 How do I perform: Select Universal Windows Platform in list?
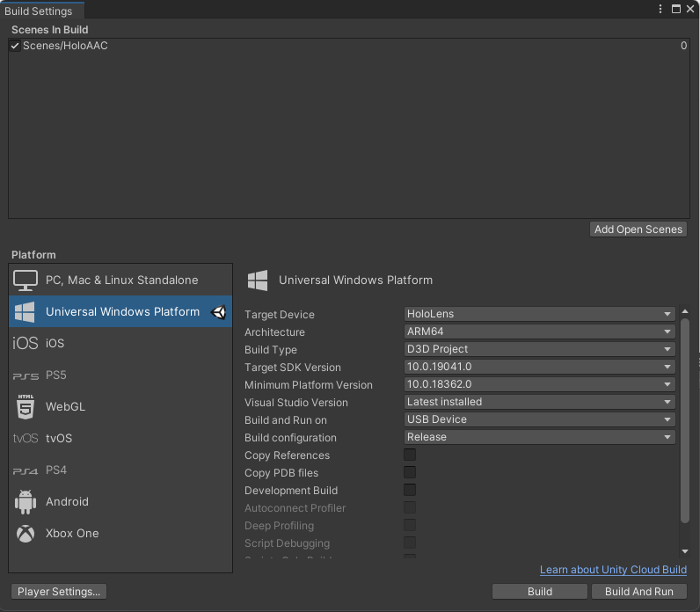click(120, 311)
